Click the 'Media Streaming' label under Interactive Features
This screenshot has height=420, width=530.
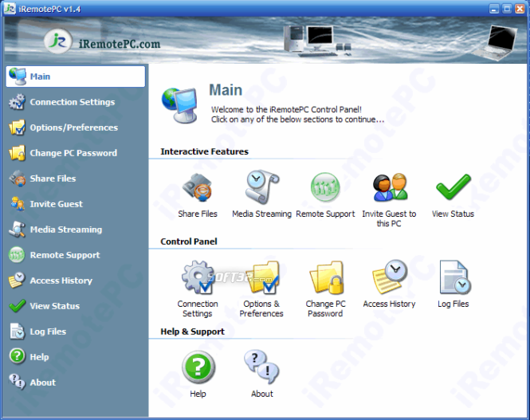[261, 214]
